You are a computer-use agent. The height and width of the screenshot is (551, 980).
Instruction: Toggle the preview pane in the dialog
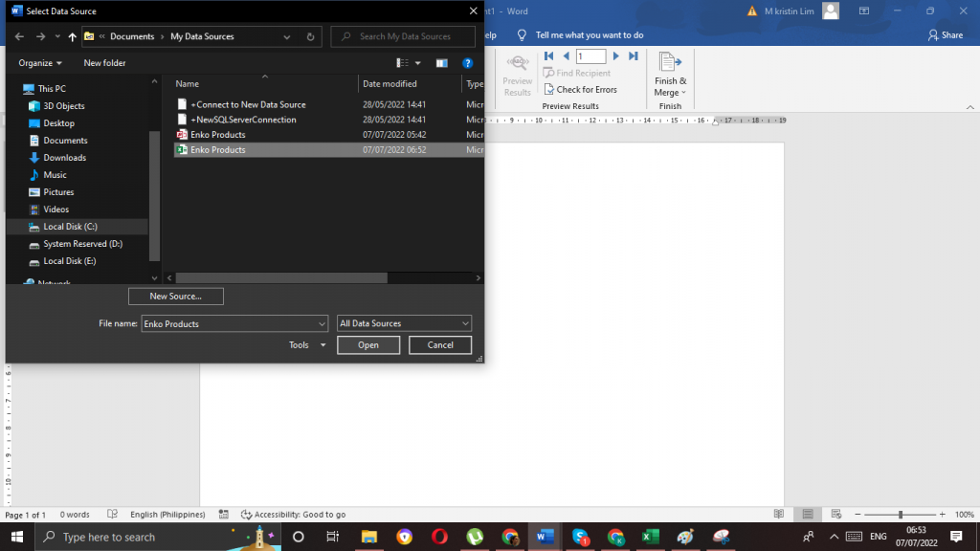tap(441, 62)
